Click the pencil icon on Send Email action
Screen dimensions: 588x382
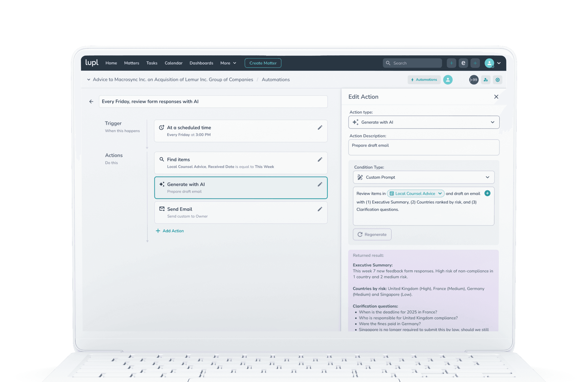pyautogui.click(x=320, y=209)
